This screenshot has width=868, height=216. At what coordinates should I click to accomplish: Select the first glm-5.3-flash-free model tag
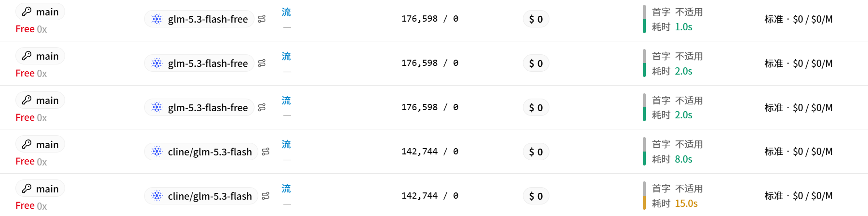pos(199,19)
